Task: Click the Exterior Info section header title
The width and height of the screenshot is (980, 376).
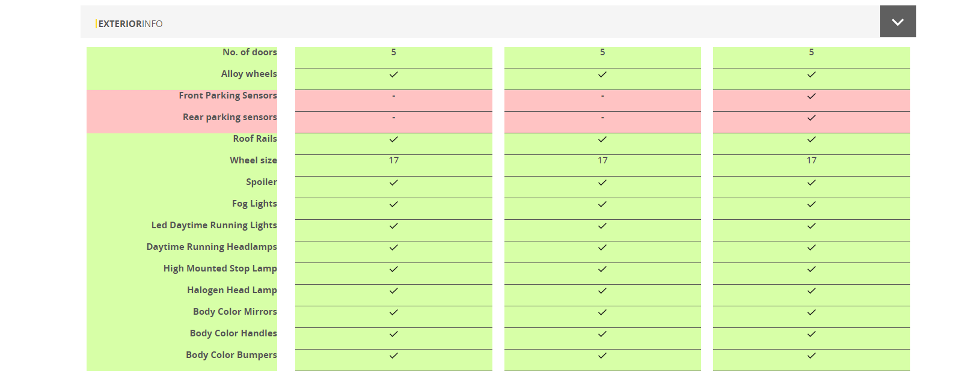Action: (130, 24)
